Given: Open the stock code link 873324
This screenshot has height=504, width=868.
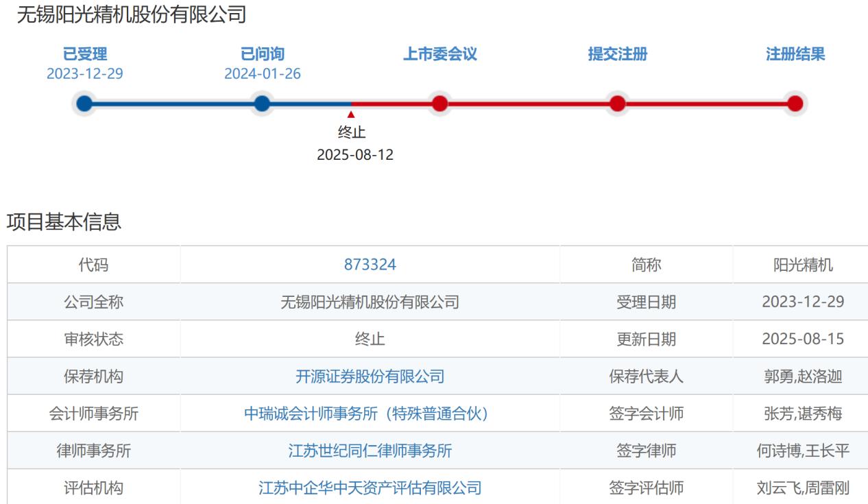Looking at the screenshot, I should point(370,265).
